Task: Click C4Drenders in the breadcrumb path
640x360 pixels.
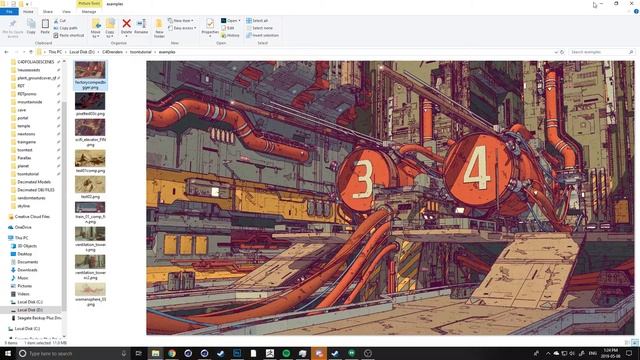Action: tap(112, 52)
